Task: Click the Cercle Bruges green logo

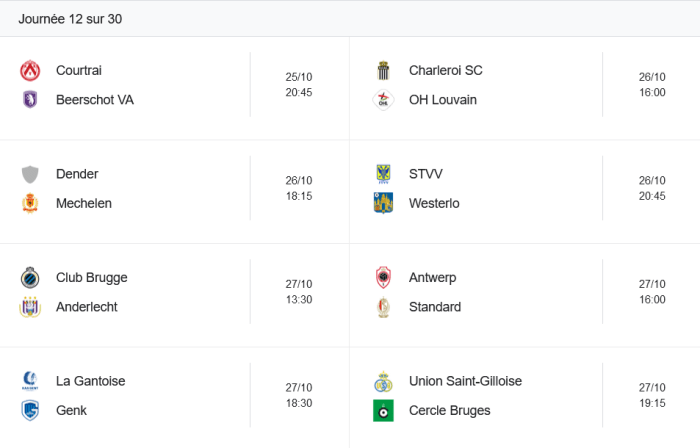Action: [x=383, y=411]
